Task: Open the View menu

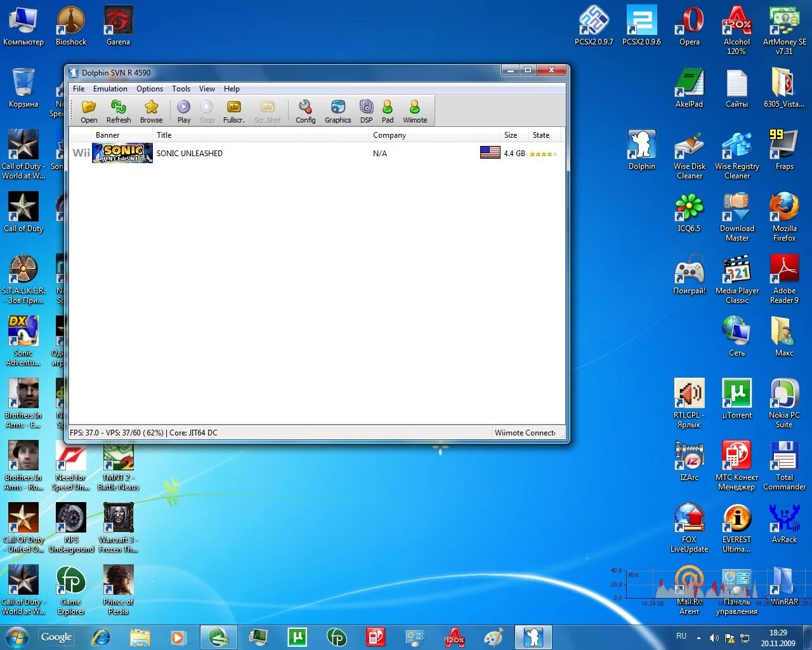Action: point(207,89)
